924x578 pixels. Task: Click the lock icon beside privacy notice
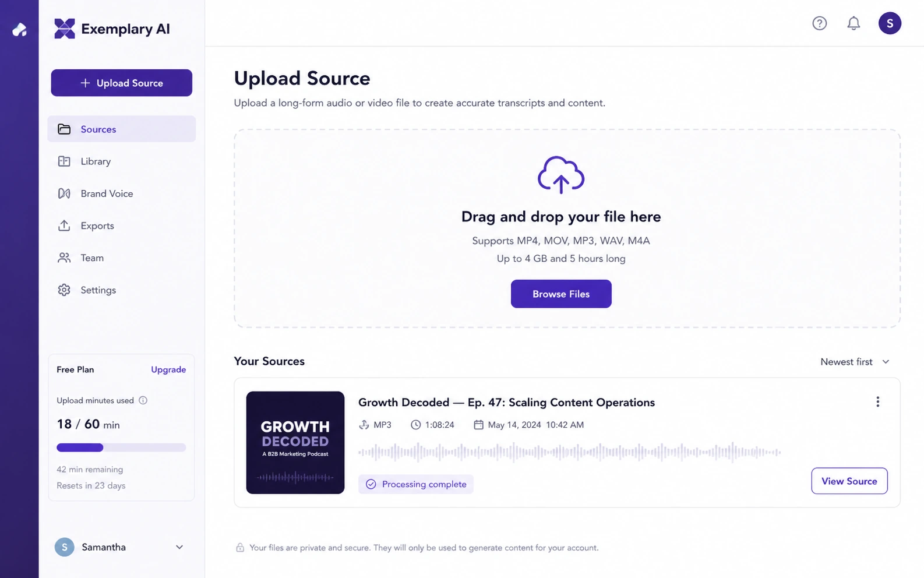point(239,548)
